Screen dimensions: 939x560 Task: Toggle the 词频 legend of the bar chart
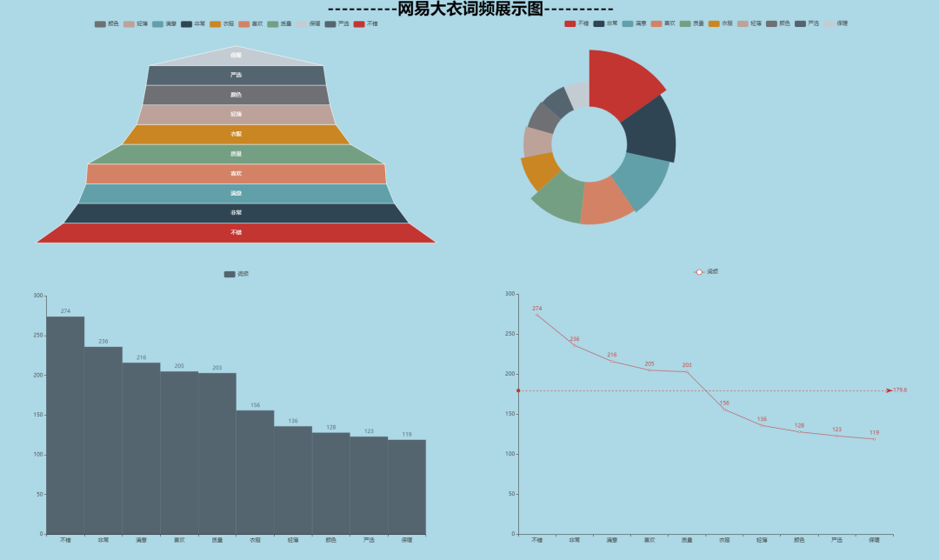click(x=236, y=274)
